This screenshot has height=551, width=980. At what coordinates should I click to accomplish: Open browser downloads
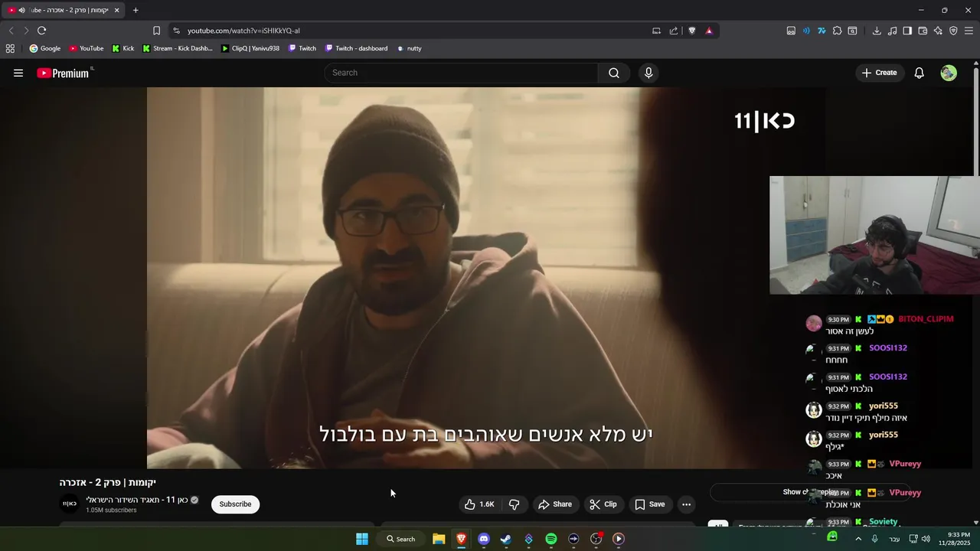(877, 31)
